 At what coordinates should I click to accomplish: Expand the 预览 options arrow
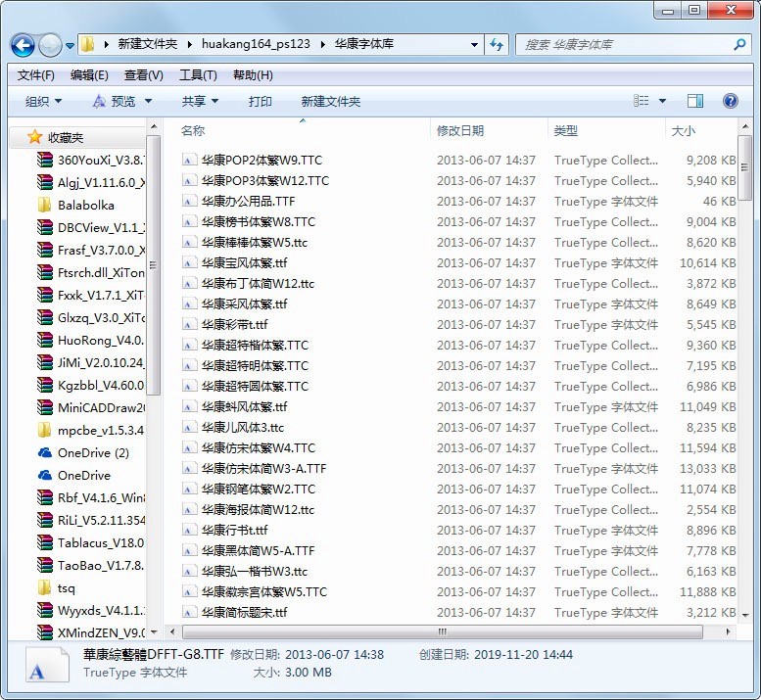(x=149, y=102)
